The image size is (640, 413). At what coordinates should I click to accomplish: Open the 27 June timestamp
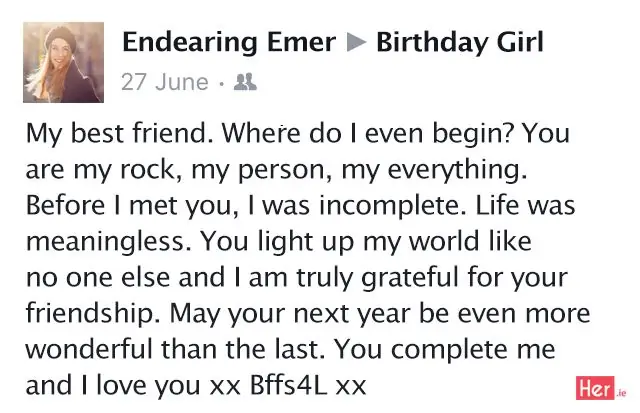(x=165, y=82)
